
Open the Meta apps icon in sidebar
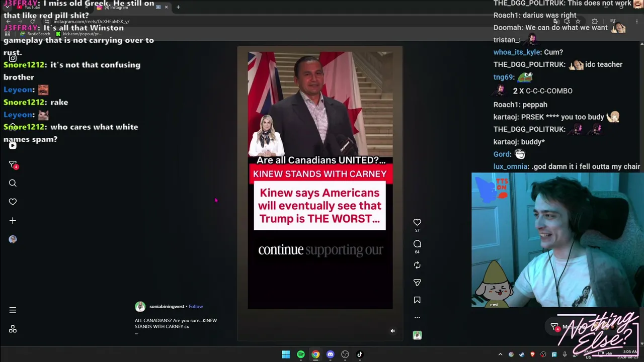(x=13, y=329)
